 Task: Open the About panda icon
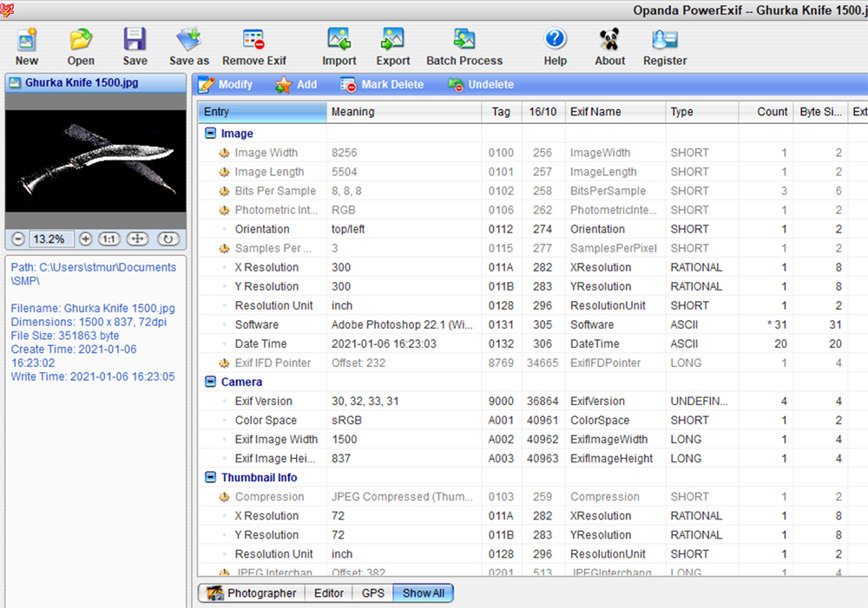point(609,40)
